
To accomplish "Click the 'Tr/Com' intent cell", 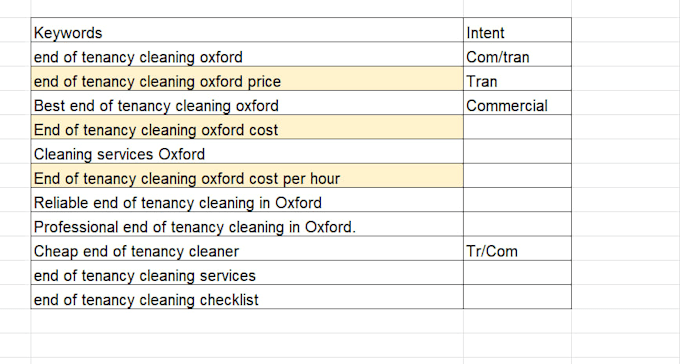I will (x=517, y=249).
